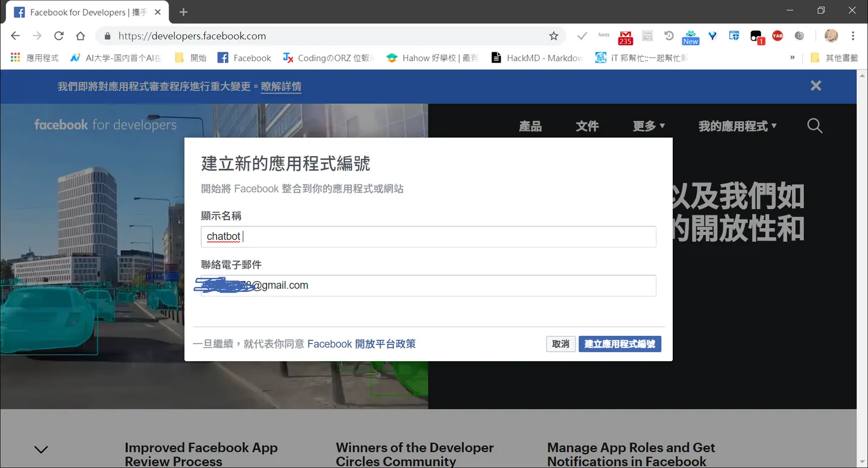Bookmark this page with the star icon
Image resolution: width=868 pixels, height=468 pixels.
pos(553,36)
